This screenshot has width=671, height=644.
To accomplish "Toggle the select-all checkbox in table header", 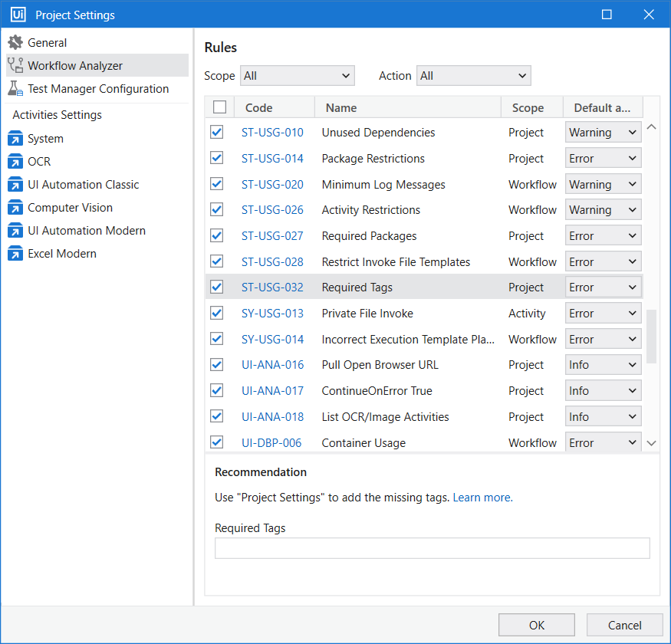I will coord(220,107).
